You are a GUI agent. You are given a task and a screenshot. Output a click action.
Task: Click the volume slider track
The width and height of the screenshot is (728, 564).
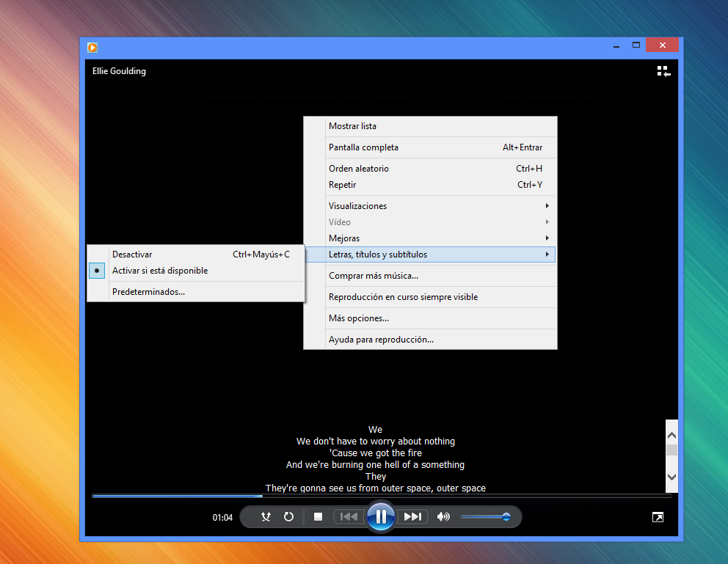[x=481, y=517]
